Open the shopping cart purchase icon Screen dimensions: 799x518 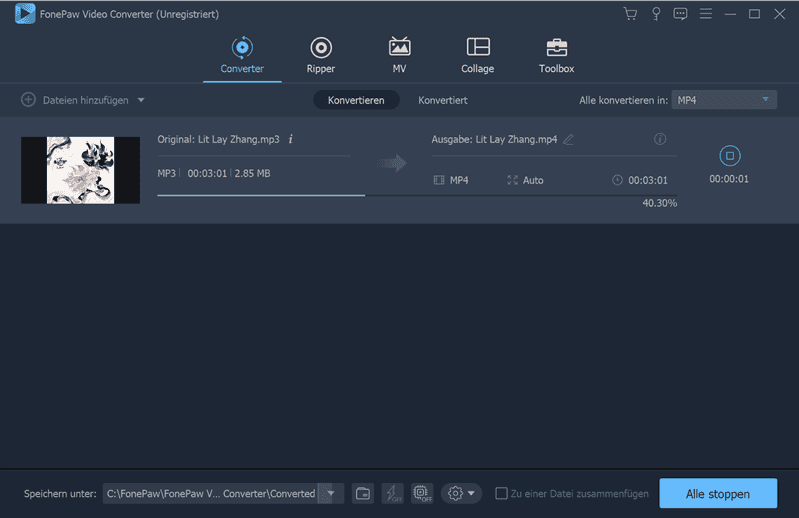[x=630, y=14]
